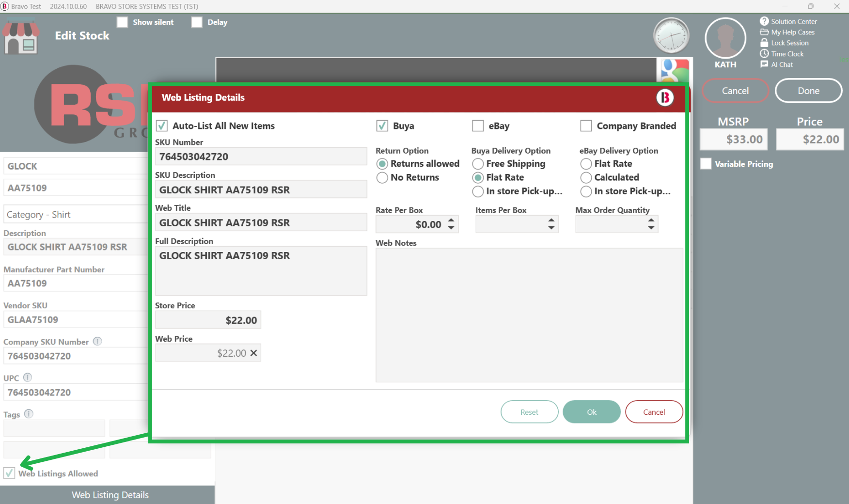This screenshot has height=504, width=849.
Task: Open the Solution Center help icon
Action: 764,21
